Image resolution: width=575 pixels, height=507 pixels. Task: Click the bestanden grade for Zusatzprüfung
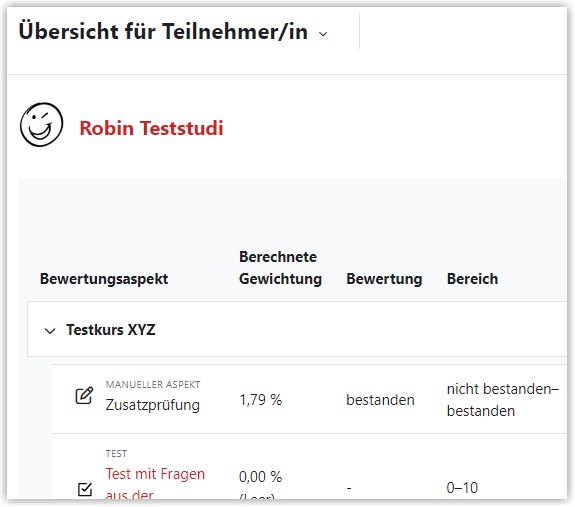point(380,400)
